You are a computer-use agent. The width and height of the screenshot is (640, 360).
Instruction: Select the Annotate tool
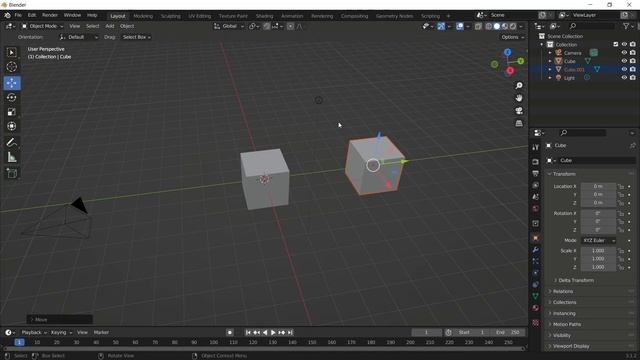11,142
